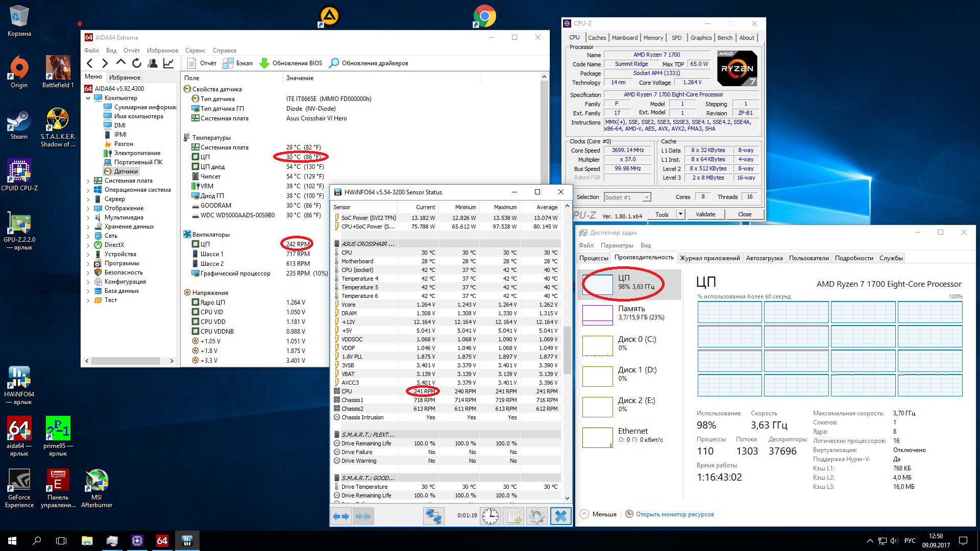Open the AIDA64 graph/statistics toolbar icon
The image size is (980, 551).
click(x=168, y=63)
